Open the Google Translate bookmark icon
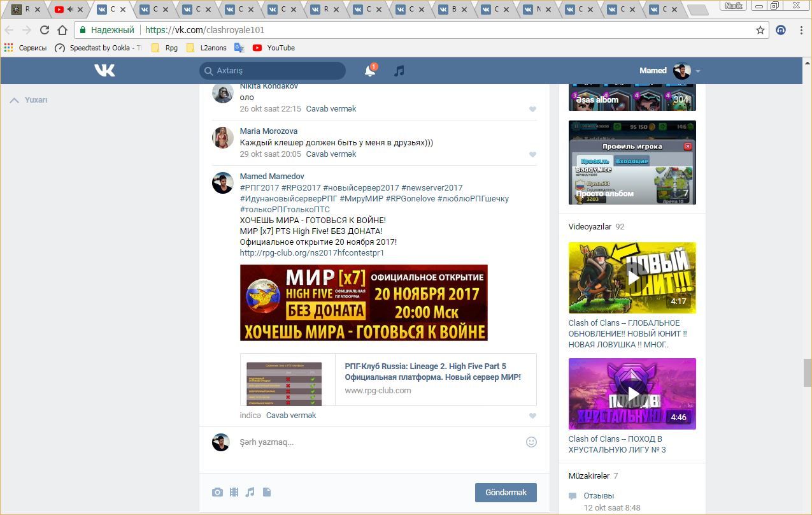Screen dimensions: 812x515 [x=239, y=48]
